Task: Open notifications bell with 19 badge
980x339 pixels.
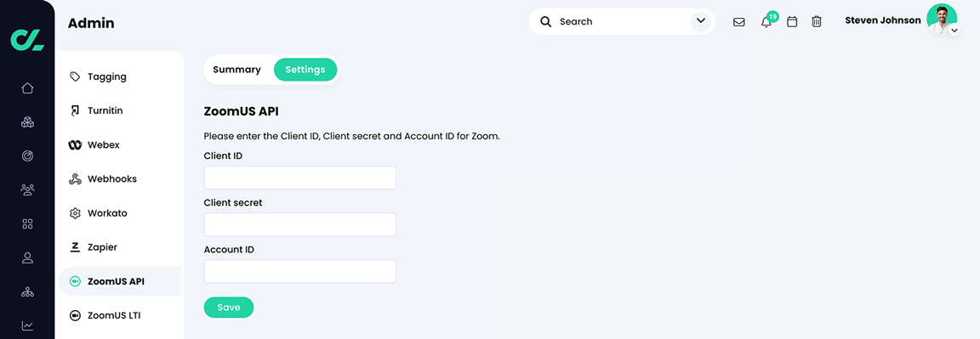Action: [x=766, y=22]
